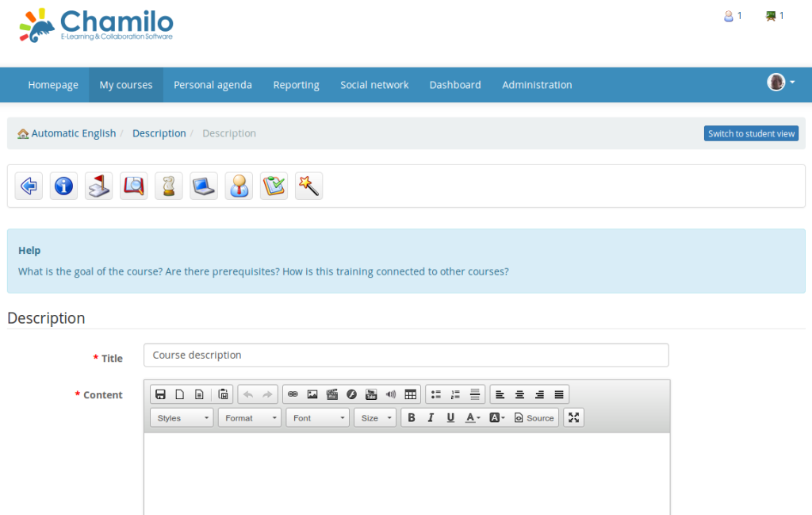Open the Dashboard menu item
This screenshot has height=515, width=812.
click(x=455, y=85)
